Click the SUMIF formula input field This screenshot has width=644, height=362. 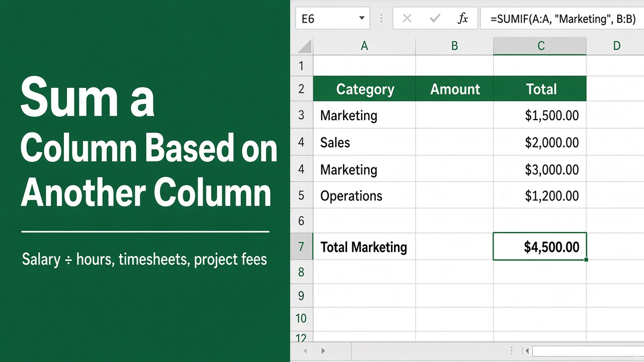pos(562,19)
